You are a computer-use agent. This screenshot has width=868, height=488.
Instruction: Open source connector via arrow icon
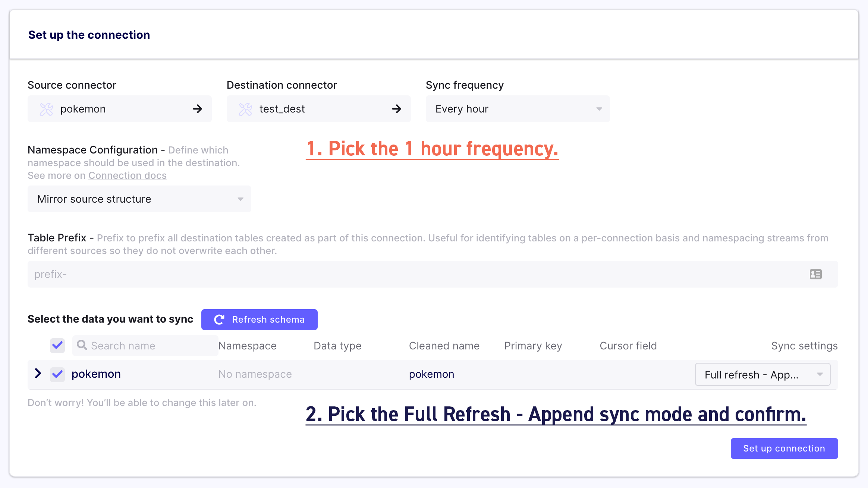pos(198,109)
